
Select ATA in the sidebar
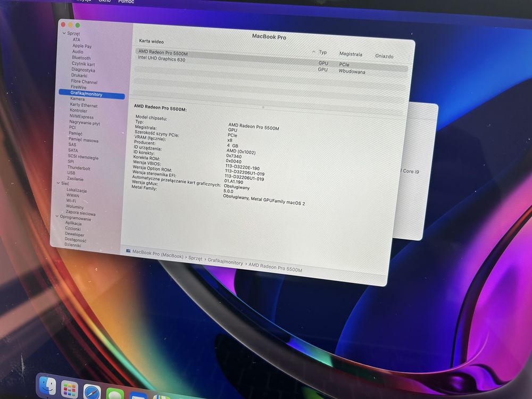tap(76, 39)
